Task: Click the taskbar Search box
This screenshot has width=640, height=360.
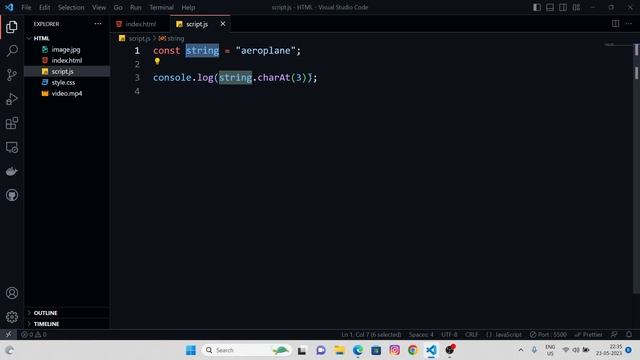Action: point(246,350)
